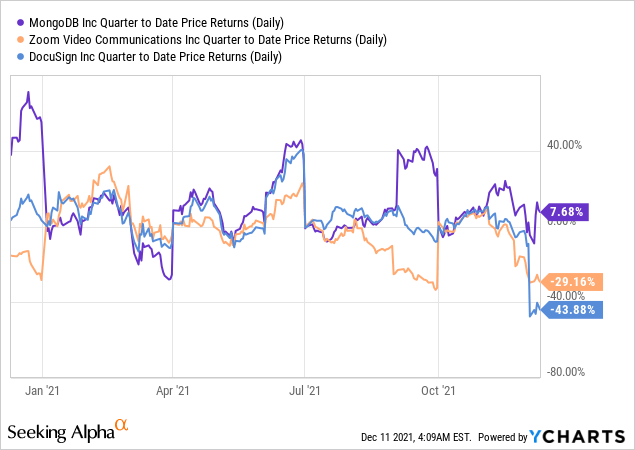
Task: Click the Jan '21 axis label
Action: [x=42, y=392]
